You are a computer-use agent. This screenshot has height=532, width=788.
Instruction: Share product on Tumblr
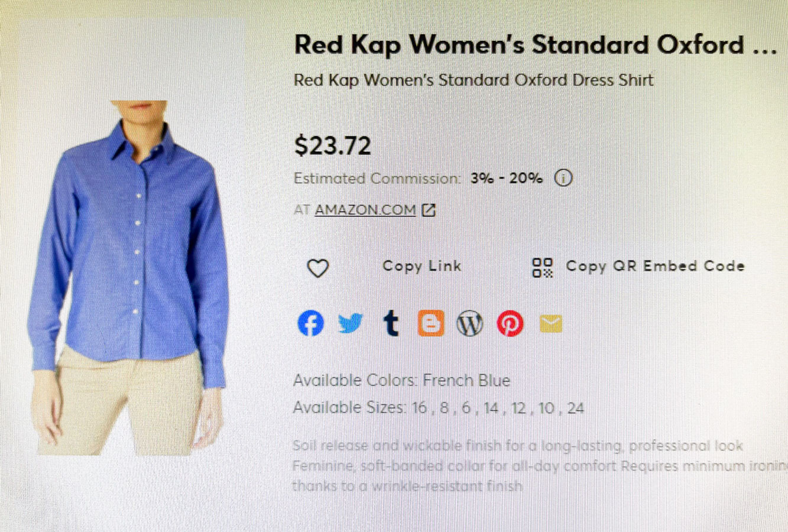click(391, 323)
